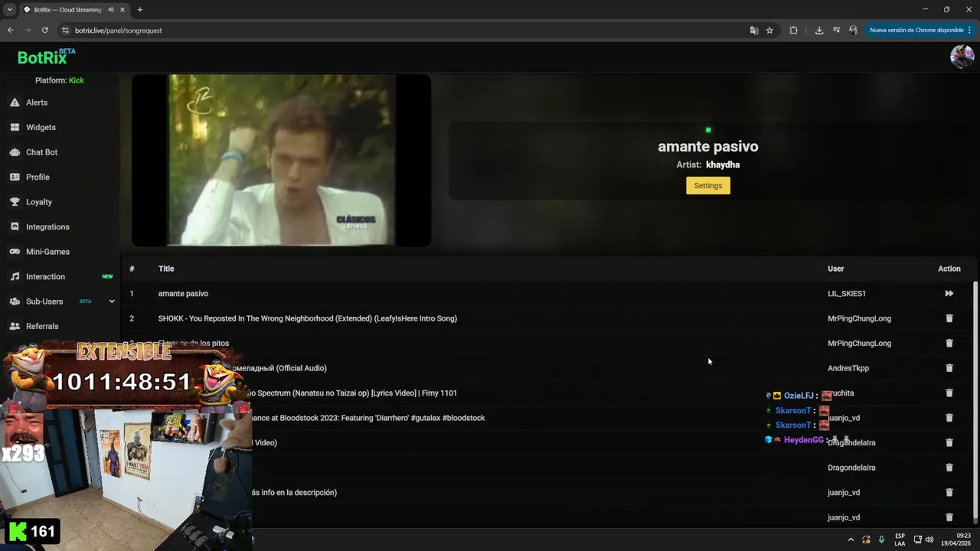Click the Chat Bot robot icon

[x=15, y=152]
